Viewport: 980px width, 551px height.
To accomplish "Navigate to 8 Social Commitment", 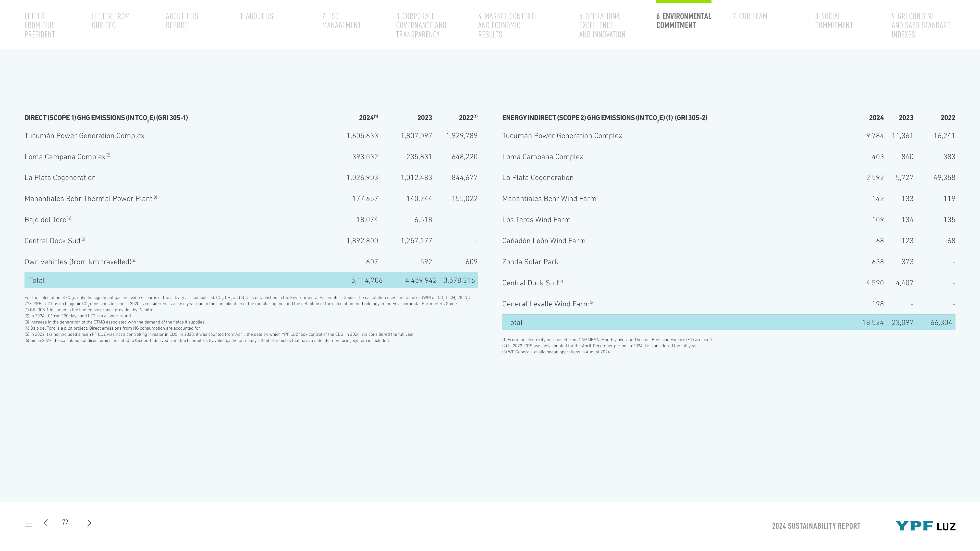I will click(834, 21).
